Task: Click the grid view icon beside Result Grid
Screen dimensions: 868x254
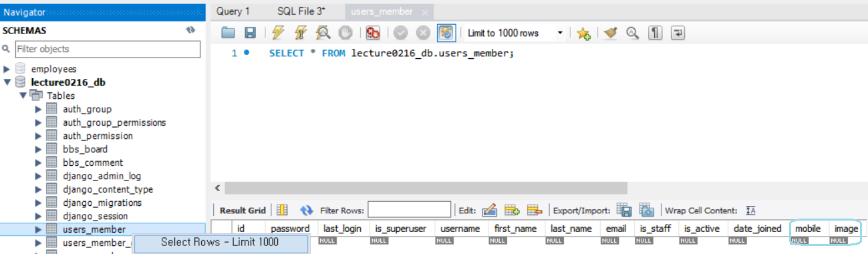Action: 282,210
